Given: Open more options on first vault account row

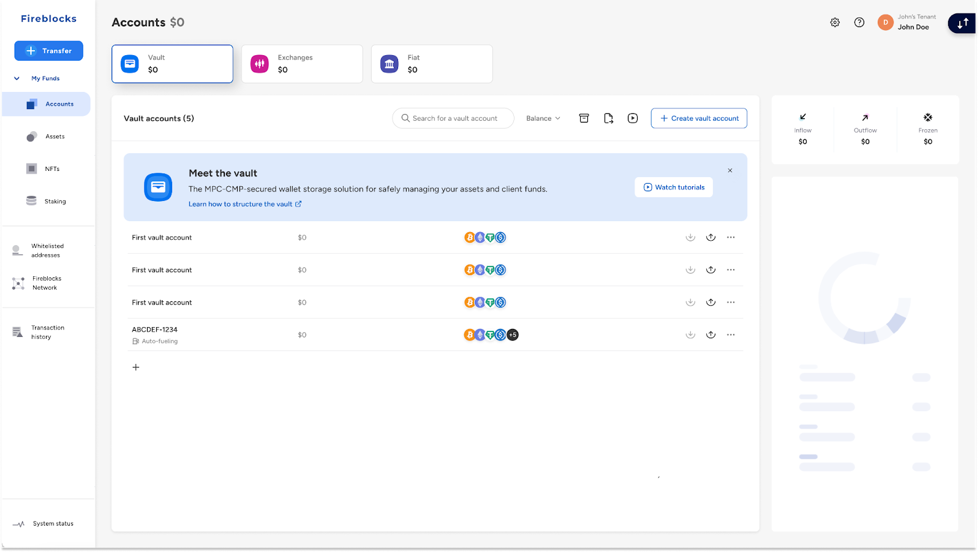Looking at the screenshot, I should point(731,238).
